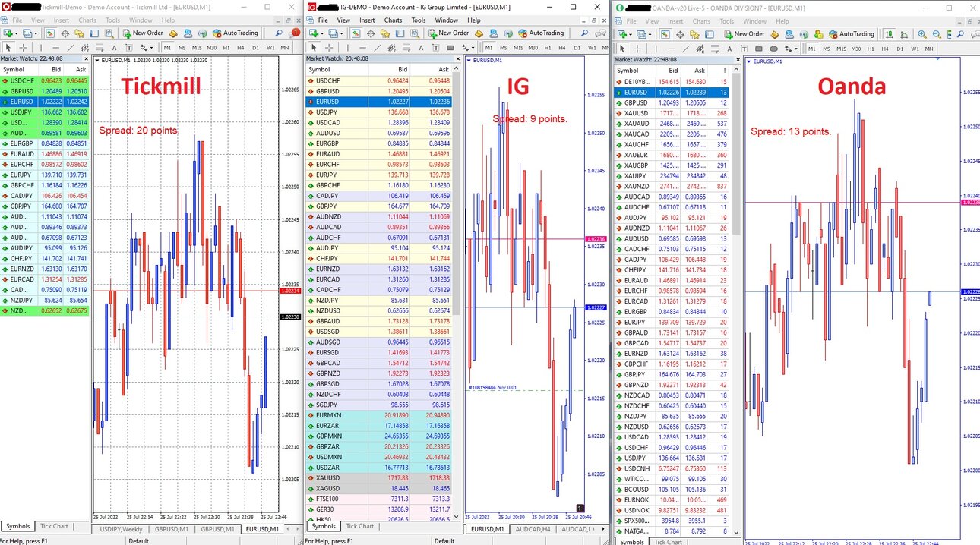Select Crosshair tool in Tickmill toolbar
Viewport: 980px width, 545px height.
point(23,48)
